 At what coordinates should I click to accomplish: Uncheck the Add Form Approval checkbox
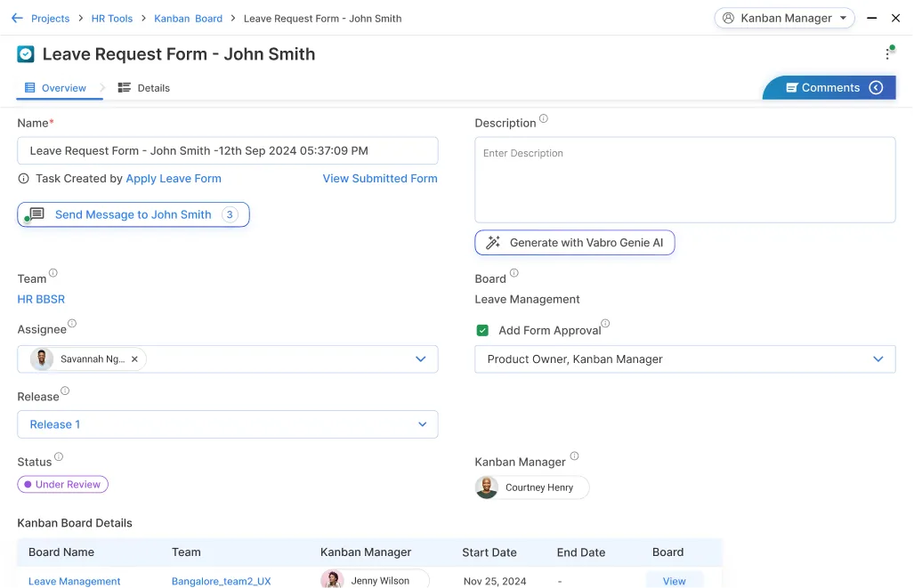pyautogui.click(x=482, y=330)
